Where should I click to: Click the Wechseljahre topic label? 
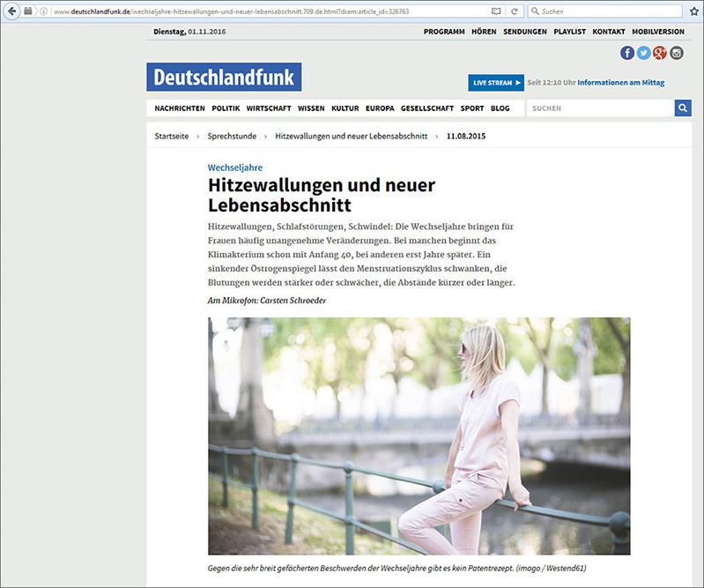235,167
